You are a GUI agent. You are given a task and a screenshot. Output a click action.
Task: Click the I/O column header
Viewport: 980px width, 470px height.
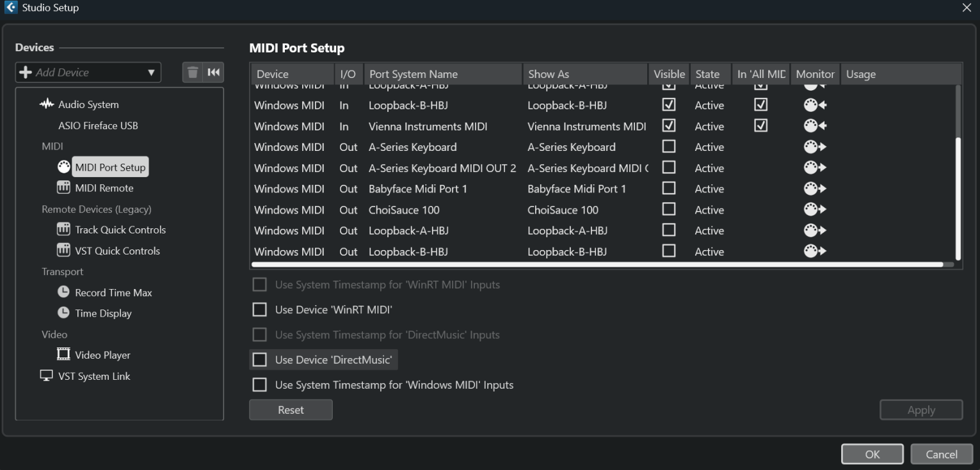349,74
